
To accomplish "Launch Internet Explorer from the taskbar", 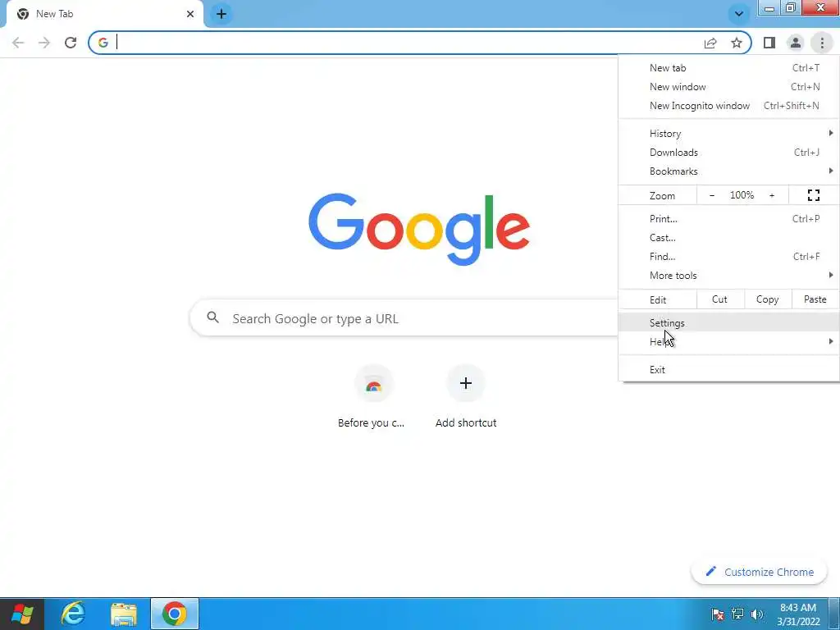I will (x=73, y=614).
